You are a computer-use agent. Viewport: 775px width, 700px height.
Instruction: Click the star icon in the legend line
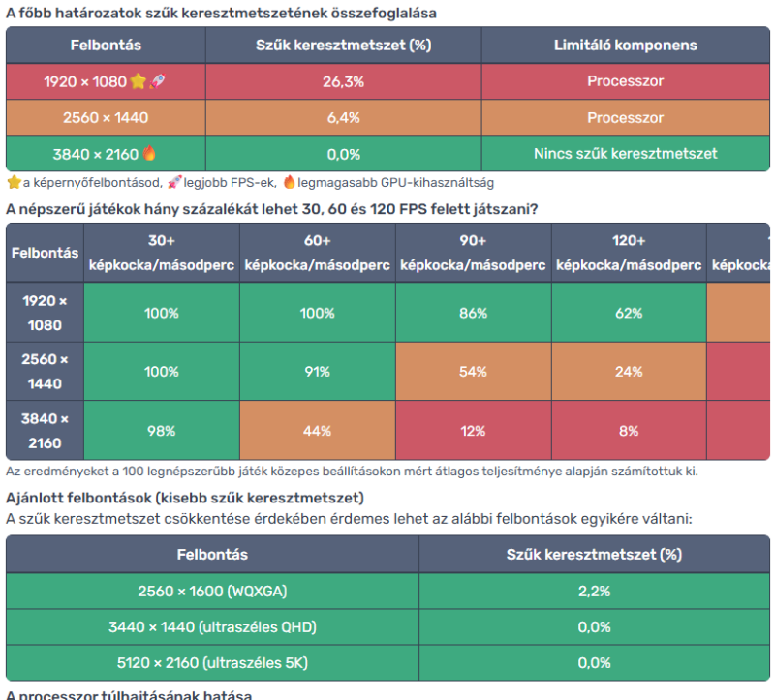click(14, 181)
